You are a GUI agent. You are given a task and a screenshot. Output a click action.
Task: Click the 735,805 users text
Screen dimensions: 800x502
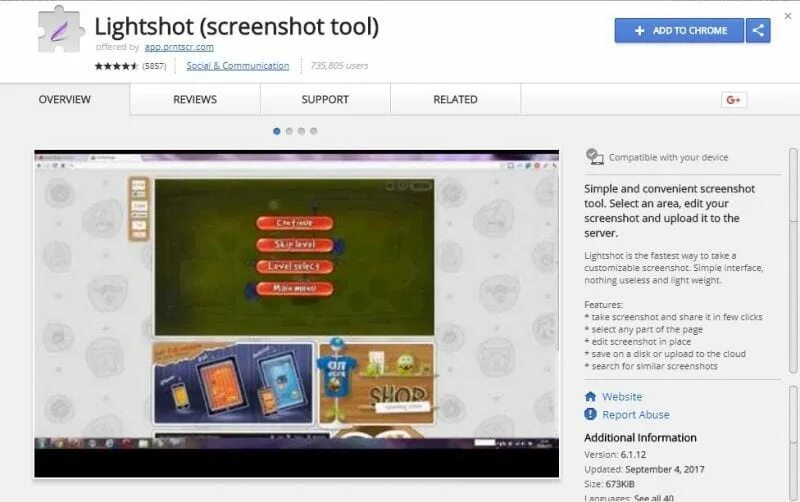click(339, 66)
